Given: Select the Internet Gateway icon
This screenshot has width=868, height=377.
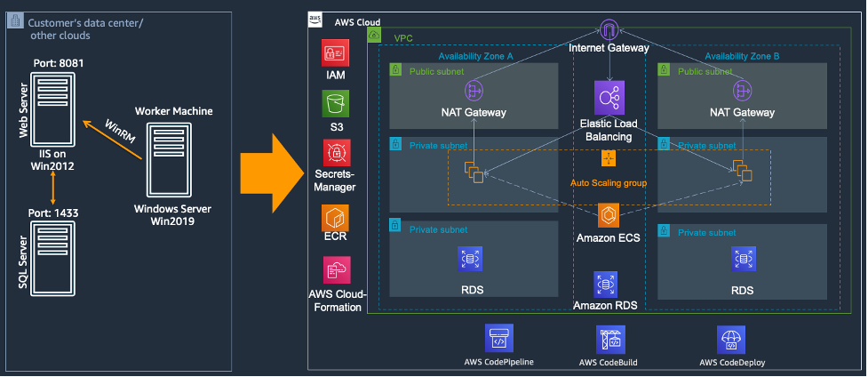Looking at the screenshot, I should 609,28.
